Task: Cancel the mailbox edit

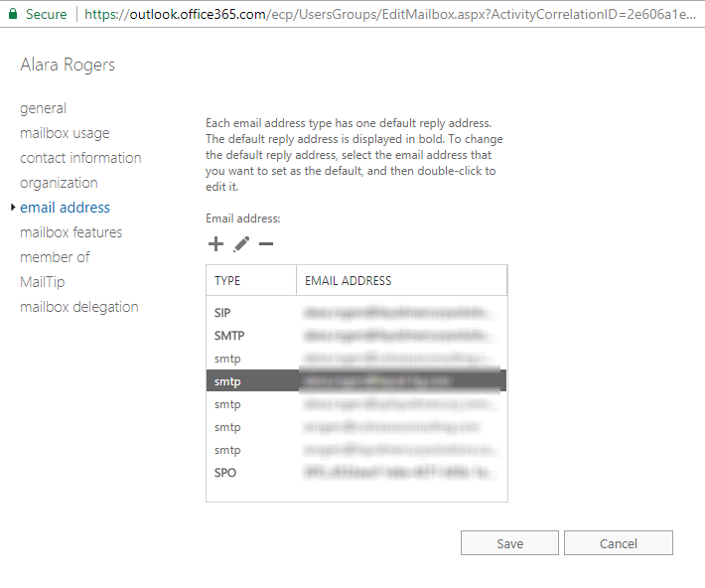Action: coord(619,543)
